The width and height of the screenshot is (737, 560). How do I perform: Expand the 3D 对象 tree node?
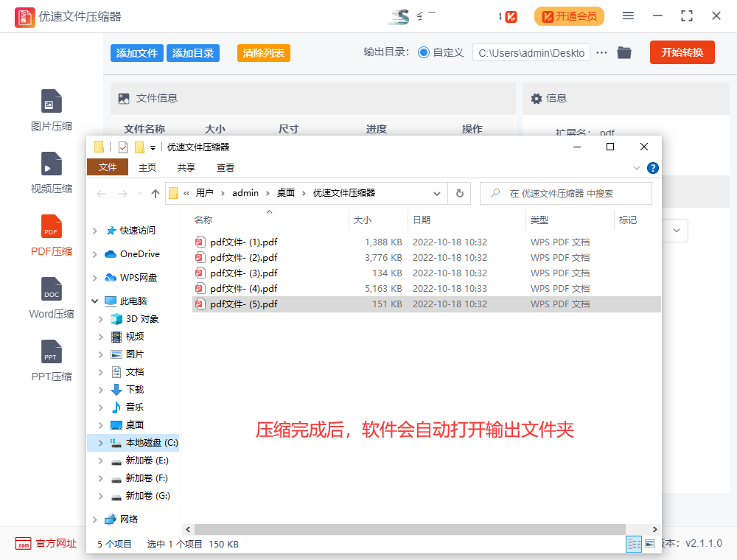coord(100,319)
